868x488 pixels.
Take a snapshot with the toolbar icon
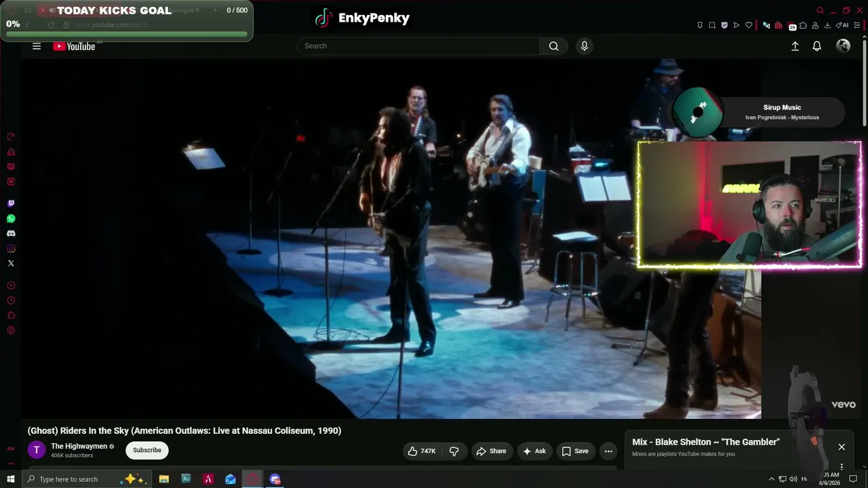click(x=712, y=25)
